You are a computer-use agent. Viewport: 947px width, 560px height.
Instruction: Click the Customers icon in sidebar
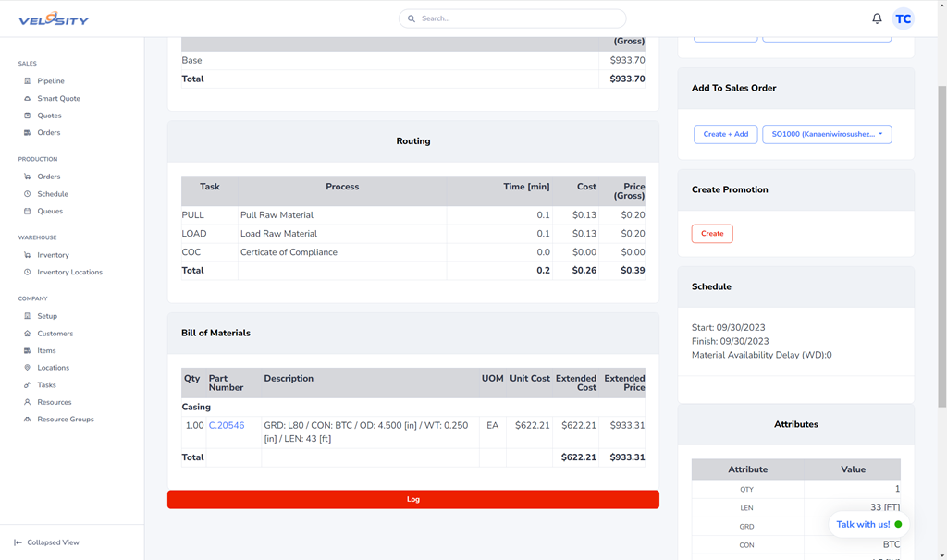(28, 334)
